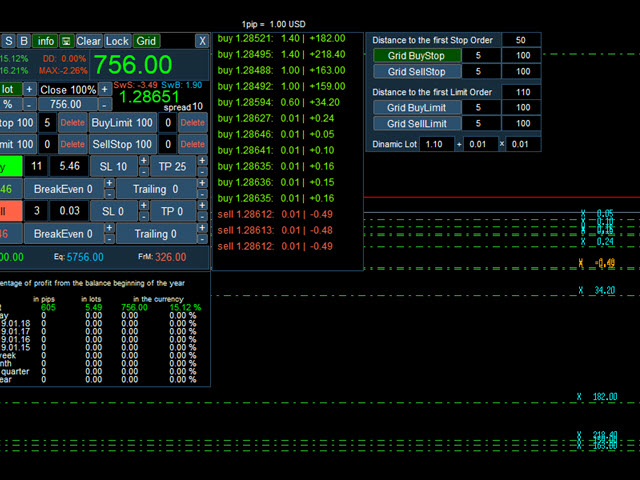The image size is (640, 480).
Task: Toggle the green info button
Action: (x=45, y=41)
